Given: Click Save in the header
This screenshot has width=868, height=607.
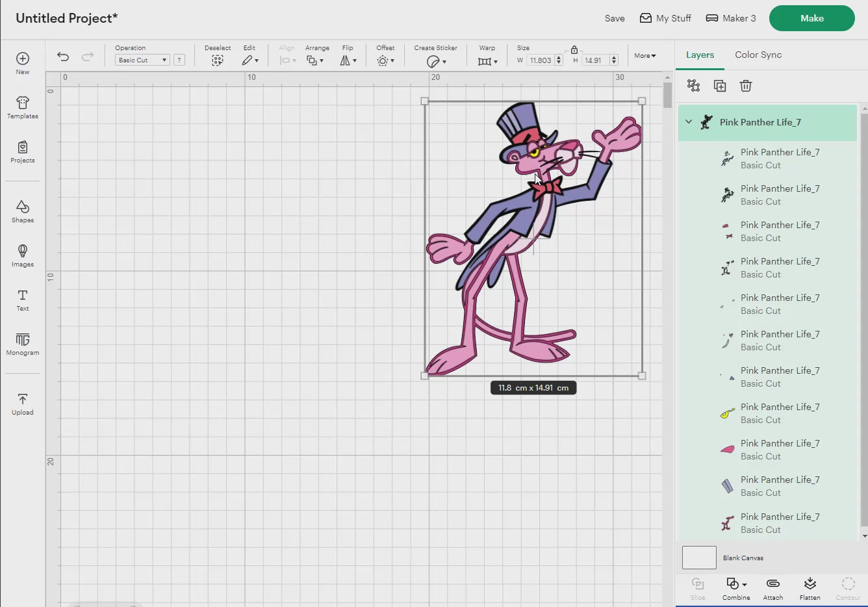Looking at the screenshot, I should pyautogui.click(x=615, y=18).
